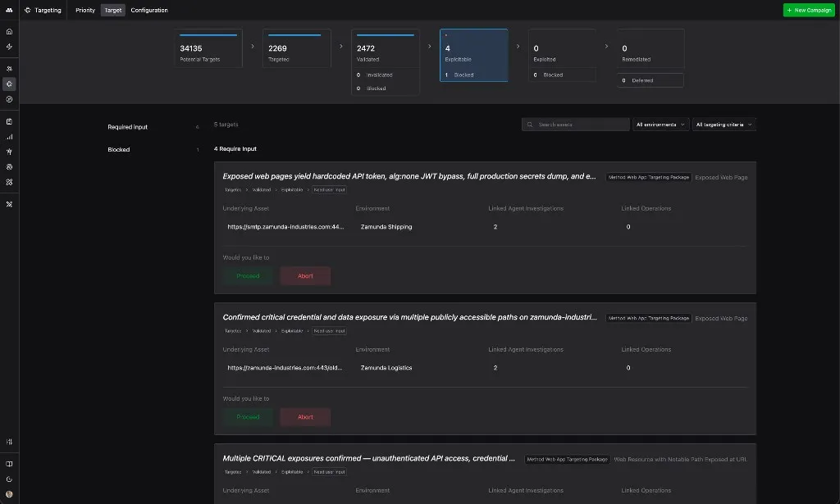Open the person figure sidebar icon

click(x=9, y=152)
